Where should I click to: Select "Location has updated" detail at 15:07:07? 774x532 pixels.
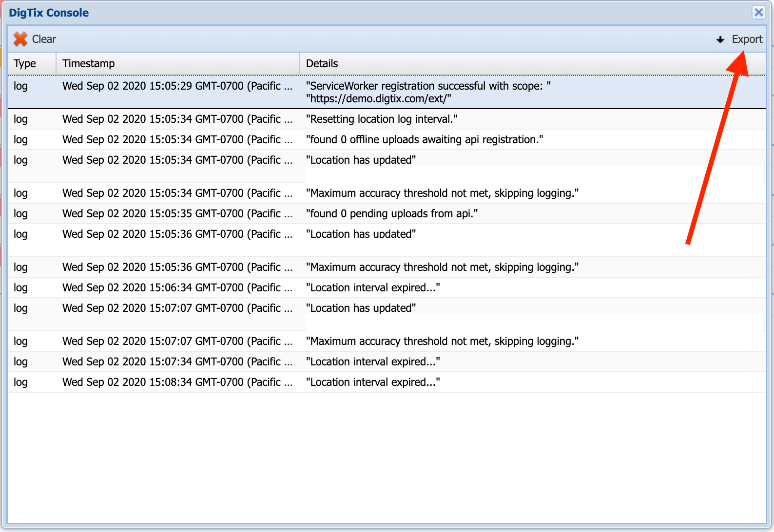pos(361,308)
